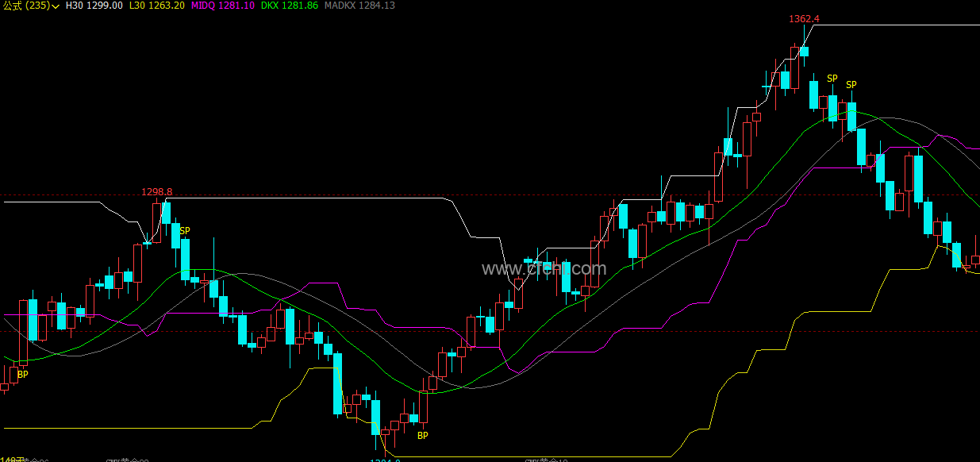
Task: Select the L30 1263.20 indicator value
Action: coord(157,6)
